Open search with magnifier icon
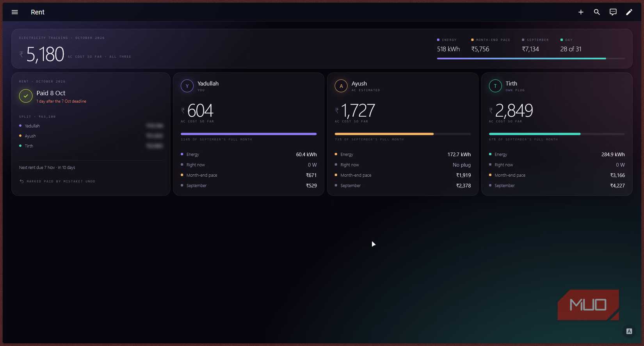This screenshot has width=644, height=346. pos(597,12)
